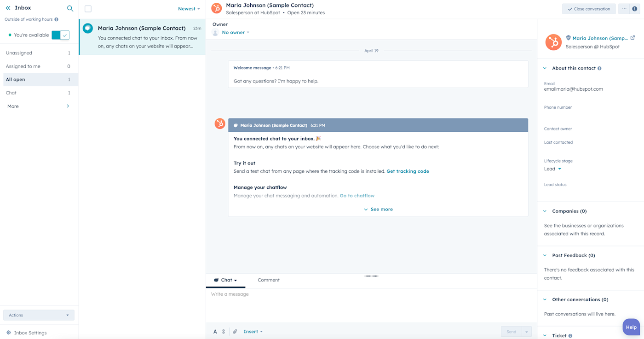Toggle the You're available switch
This screenshot has width=644, height=339.
click(60, 35)
